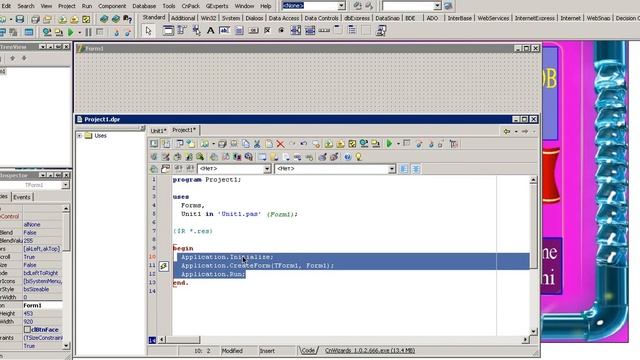Click the empty search field at top right

(x=408, y=6)
